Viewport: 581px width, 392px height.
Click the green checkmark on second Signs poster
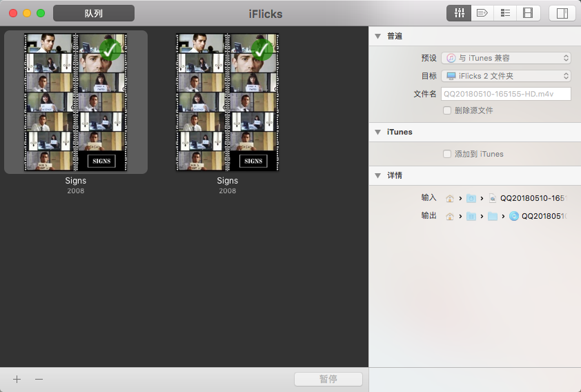click(x=262, y=50)
